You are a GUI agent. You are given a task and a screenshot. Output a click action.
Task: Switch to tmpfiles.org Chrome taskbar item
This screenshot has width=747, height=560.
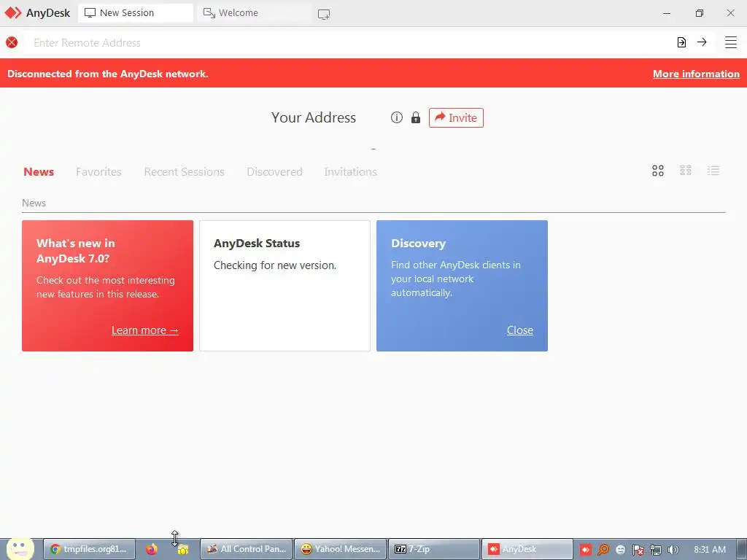click(x=90, y=549)
